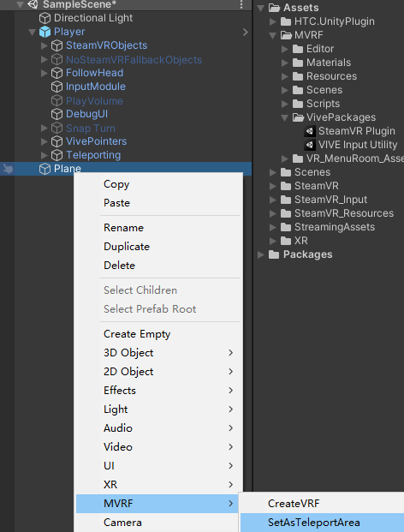The height and width of the screenshot is (532, 404).
Task: Select CreateVRF in the MVRF submenu
Action: (x=294, y=504)
